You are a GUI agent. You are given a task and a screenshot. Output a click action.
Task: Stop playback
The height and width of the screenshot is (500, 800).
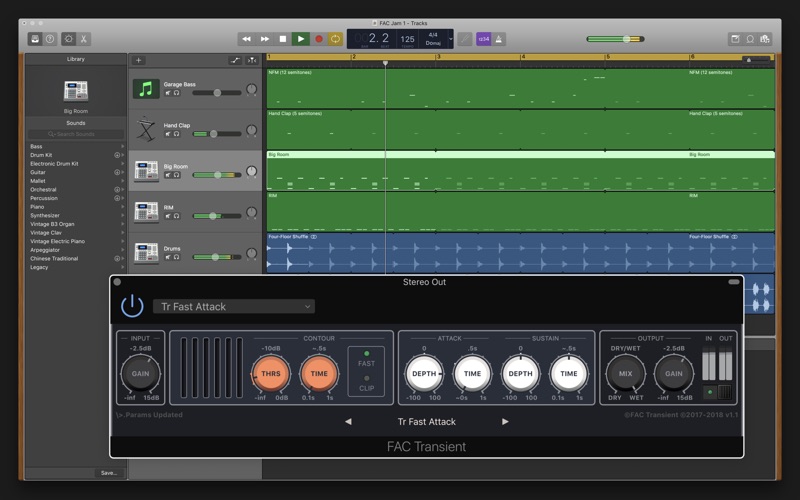pyautogui.click(x=283, y=39)
